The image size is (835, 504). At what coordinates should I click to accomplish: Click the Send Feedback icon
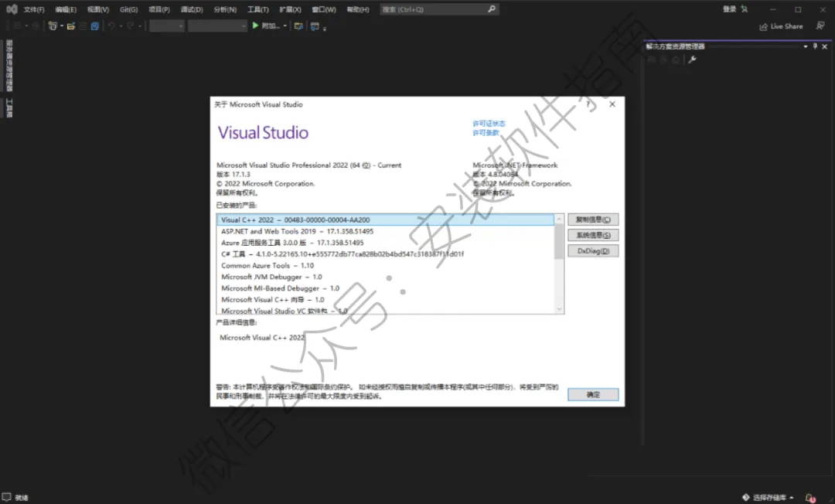[x=820, y=26]
